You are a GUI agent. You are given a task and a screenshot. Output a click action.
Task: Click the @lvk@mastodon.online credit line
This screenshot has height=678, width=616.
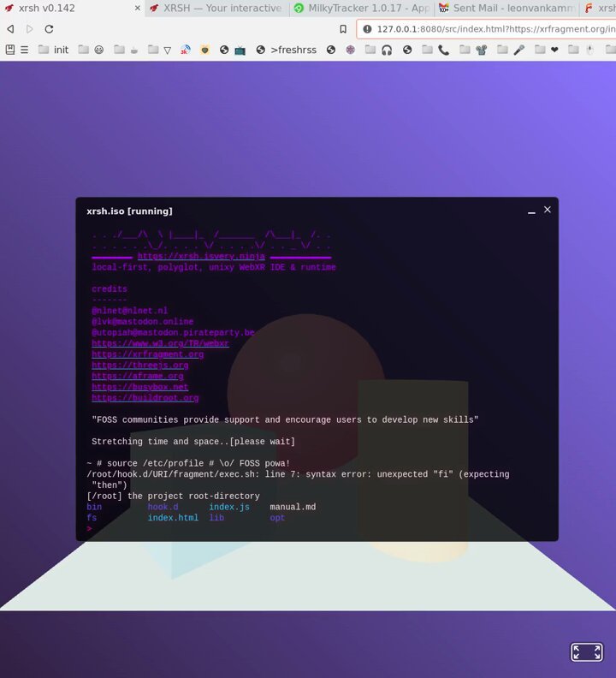point(143,322)
